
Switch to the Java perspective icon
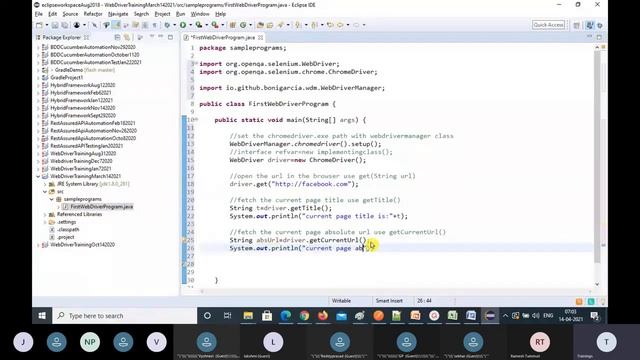pos(589,25)
